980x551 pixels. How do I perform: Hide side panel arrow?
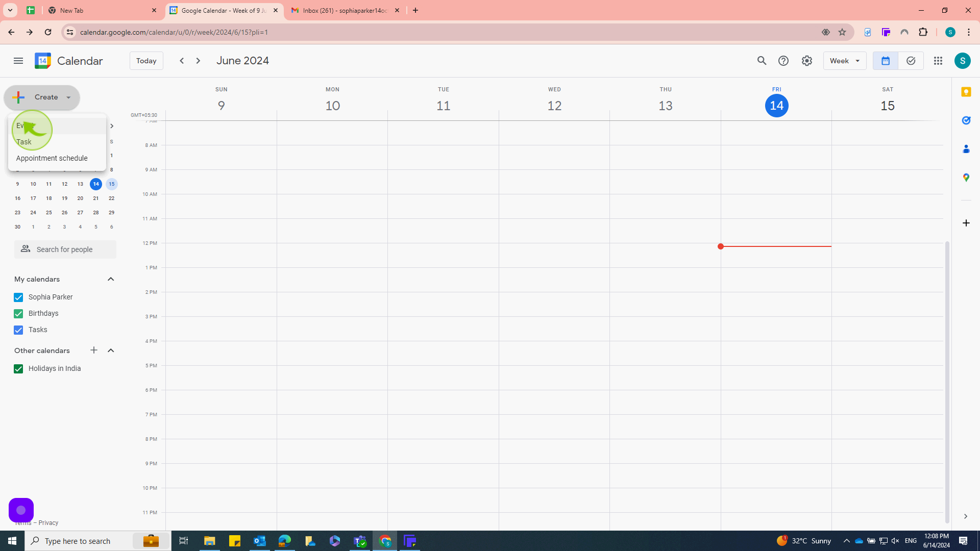965,516
